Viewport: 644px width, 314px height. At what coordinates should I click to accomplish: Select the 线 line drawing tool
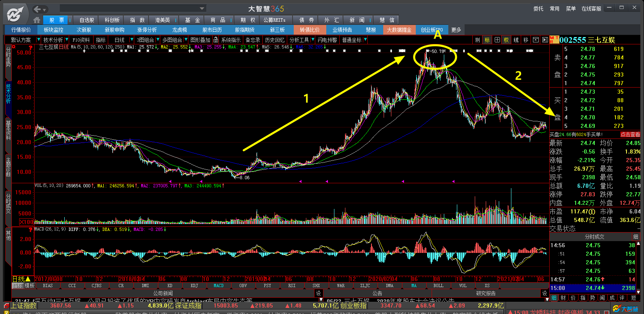pyautogui.click(x=516, y=40)
